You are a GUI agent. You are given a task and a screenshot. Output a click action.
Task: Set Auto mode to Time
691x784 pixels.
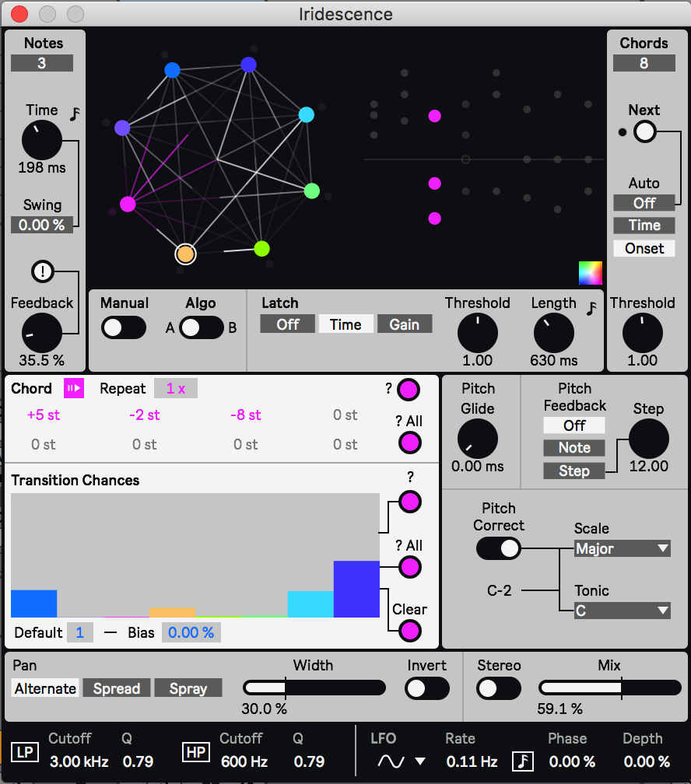click(644, 226)
